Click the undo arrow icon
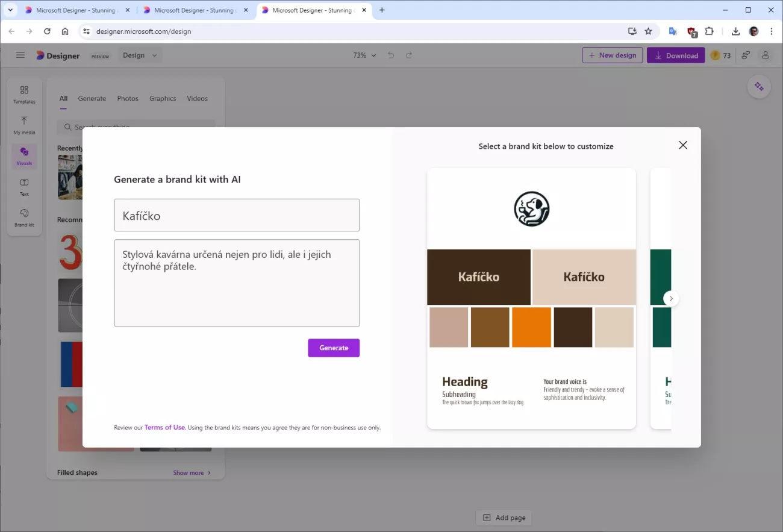Viewport: 783px width, 532px height. 391,55
